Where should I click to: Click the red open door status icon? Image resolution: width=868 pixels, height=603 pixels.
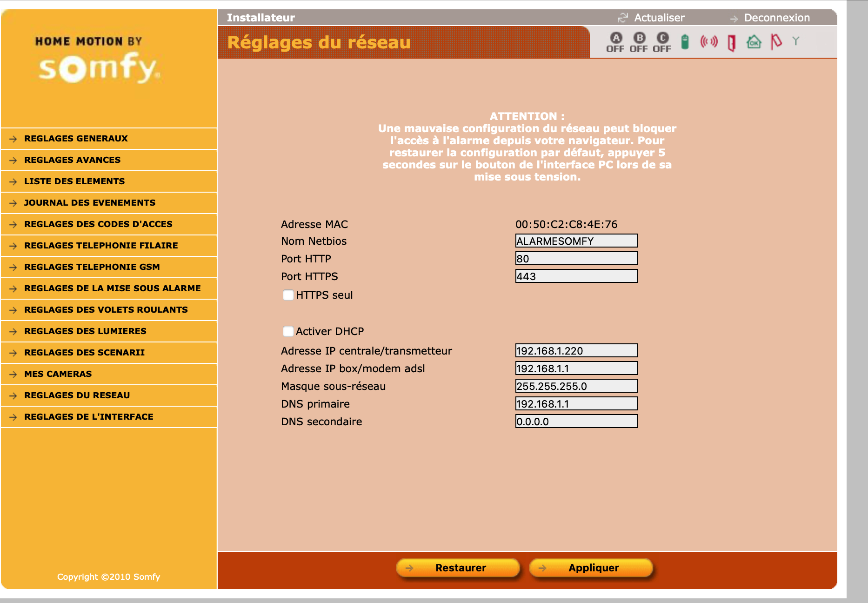pyautogui.click(x=732, y=43)
